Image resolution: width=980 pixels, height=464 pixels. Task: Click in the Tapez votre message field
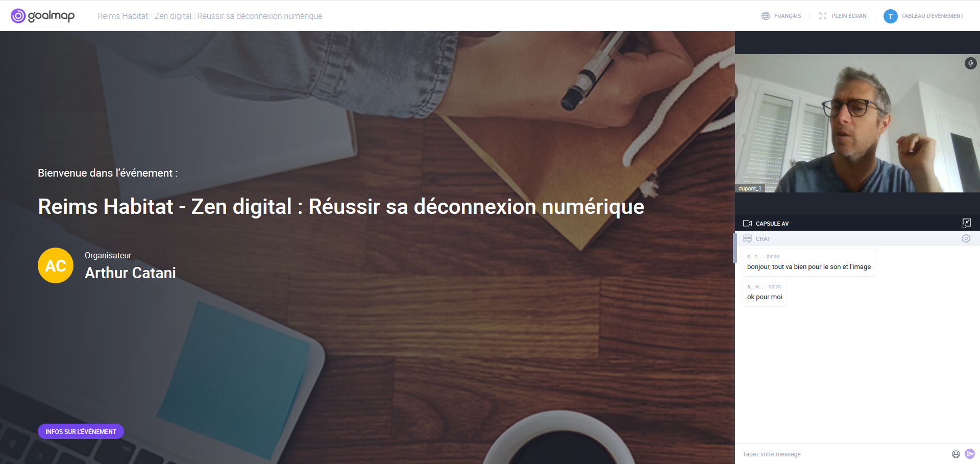coord(842,454)
